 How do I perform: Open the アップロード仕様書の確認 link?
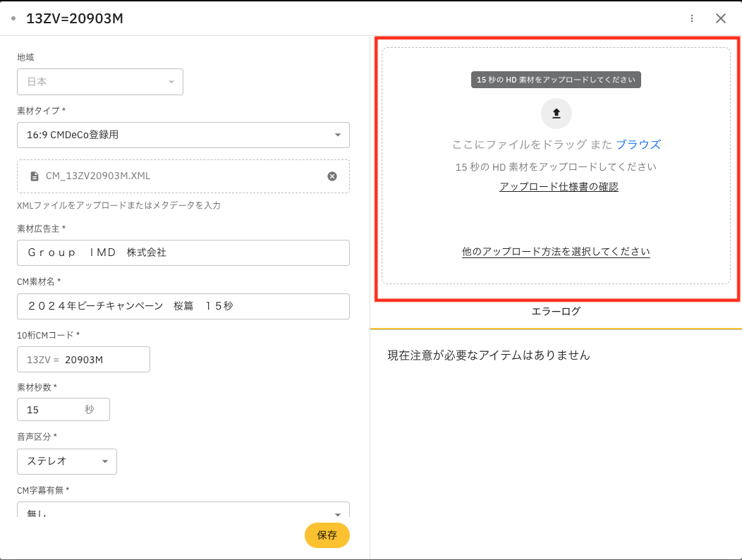[559, 187]
